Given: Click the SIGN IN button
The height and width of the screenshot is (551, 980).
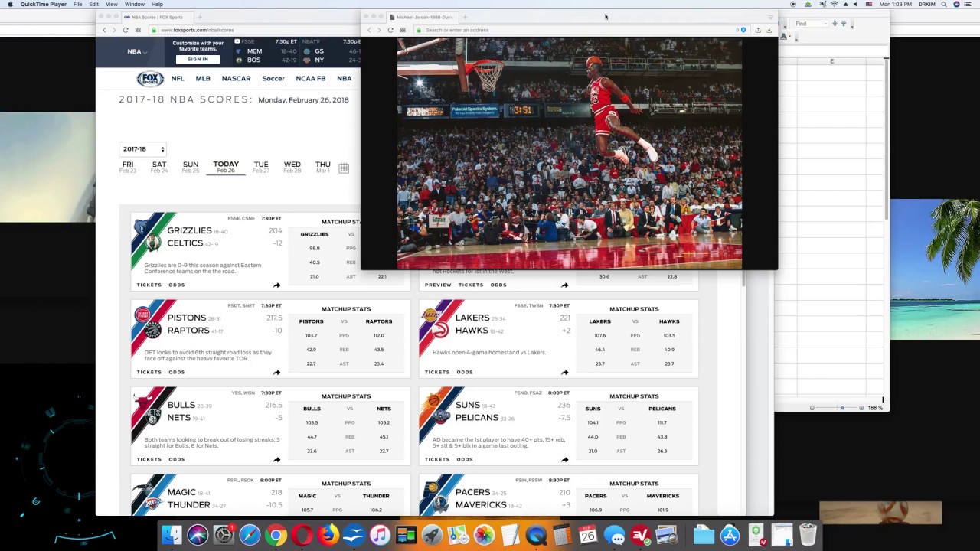Looking at the screenshot, I should [198, 60].
